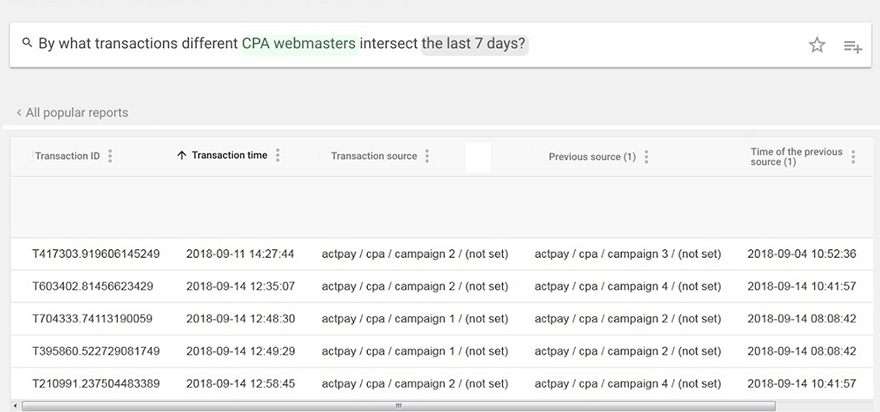Go back to All popular reports

72,113
